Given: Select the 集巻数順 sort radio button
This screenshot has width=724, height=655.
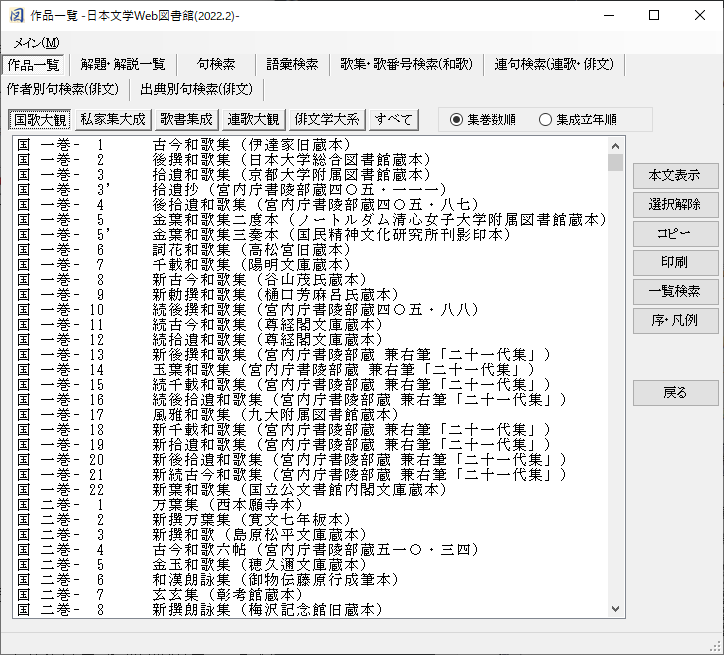Looking at the screenshot, I should click(483, 120).
